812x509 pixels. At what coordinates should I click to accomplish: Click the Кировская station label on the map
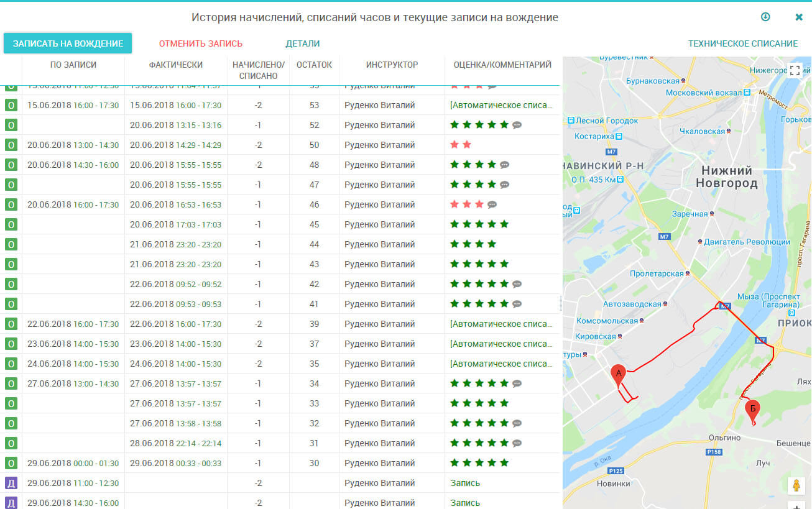(599, 336)
